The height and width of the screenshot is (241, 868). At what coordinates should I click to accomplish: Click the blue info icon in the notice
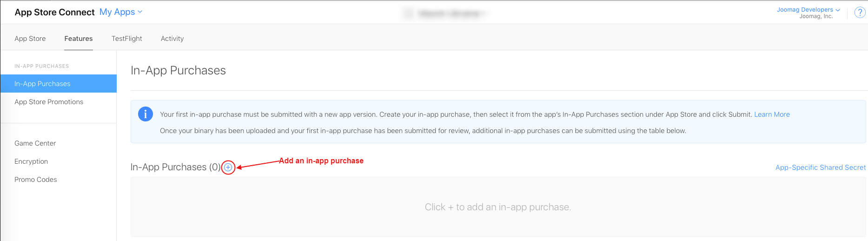pos(146,114)
